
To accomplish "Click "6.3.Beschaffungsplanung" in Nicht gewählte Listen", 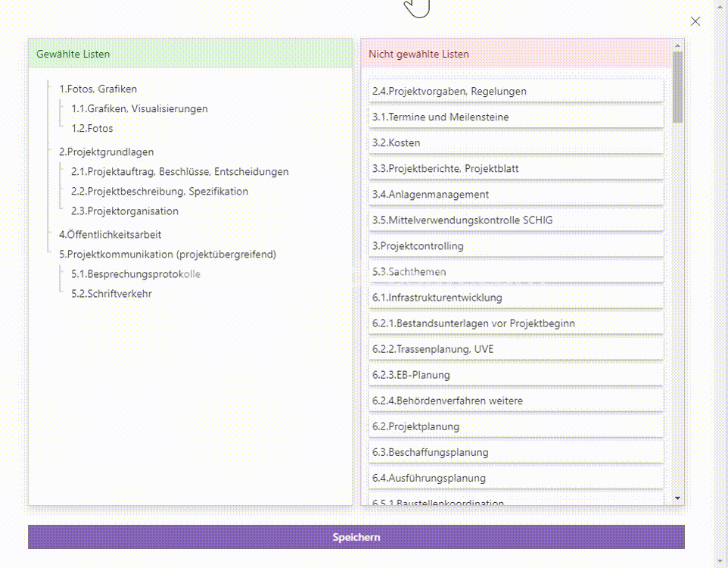I will click(429, 451).
